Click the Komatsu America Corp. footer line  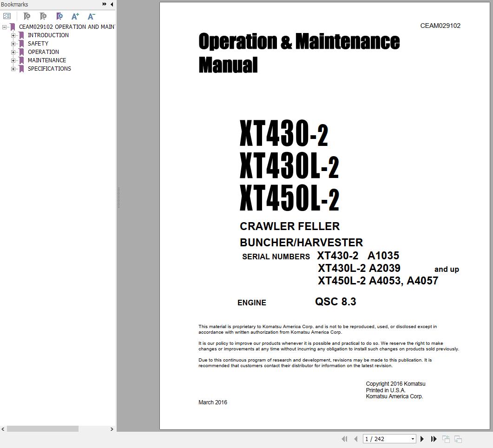(x=394, y=396)
